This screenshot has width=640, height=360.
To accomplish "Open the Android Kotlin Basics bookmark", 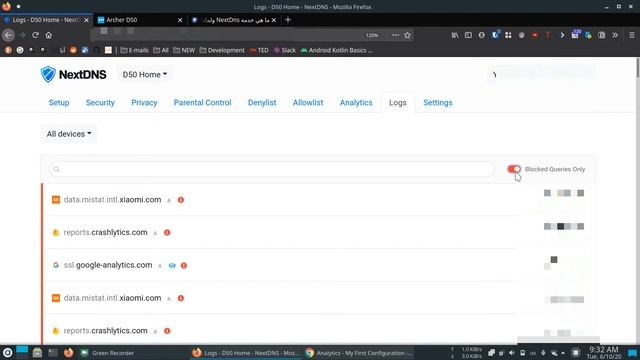I will pyautogui.click(x=337, y=50).
